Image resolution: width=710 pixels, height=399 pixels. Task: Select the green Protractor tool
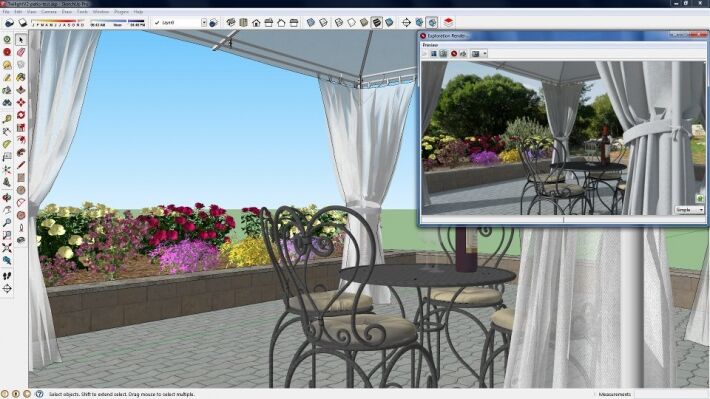click(x=7, y=144)
